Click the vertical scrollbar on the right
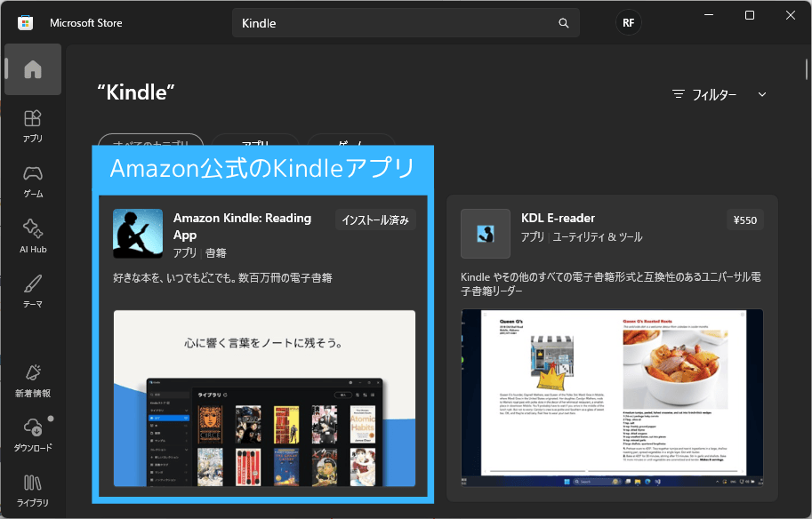 (807, 68)
